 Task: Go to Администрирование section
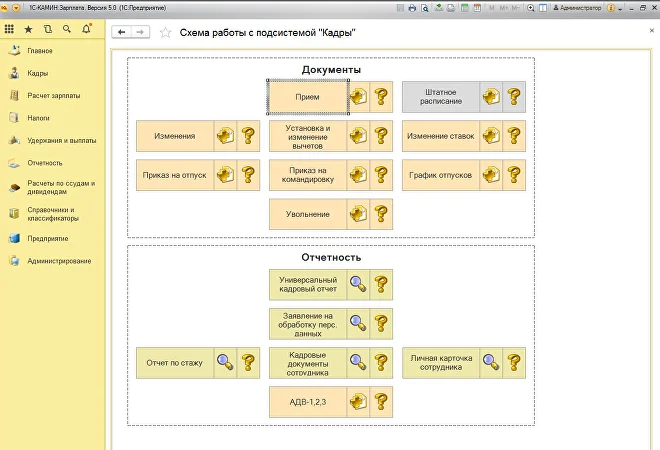point(59,261)
